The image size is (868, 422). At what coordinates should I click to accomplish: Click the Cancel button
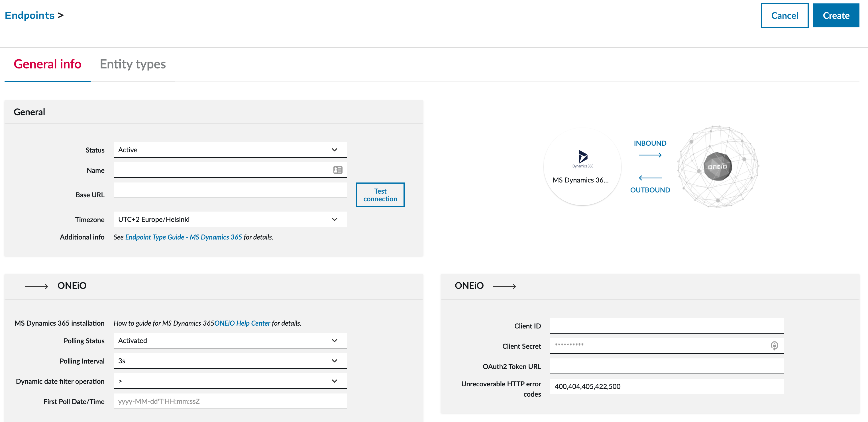tap(785, 15)
